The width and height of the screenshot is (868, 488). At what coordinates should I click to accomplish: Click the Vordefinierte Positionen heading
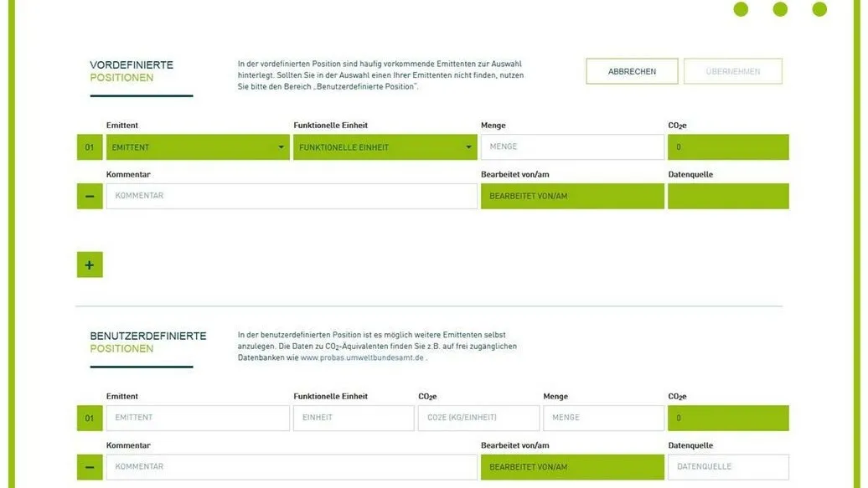click(x=132, y=71)
